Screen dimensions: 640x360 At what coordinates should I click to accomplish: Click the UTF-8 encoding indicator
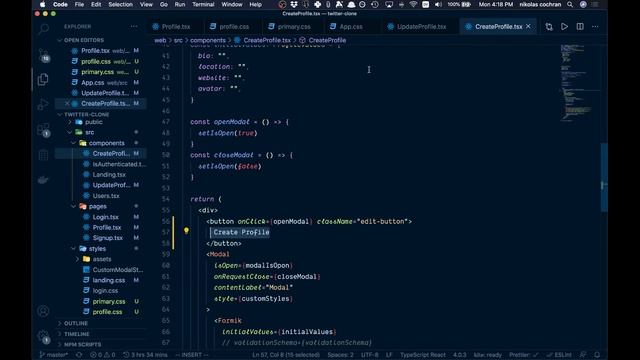pos(370,355)
